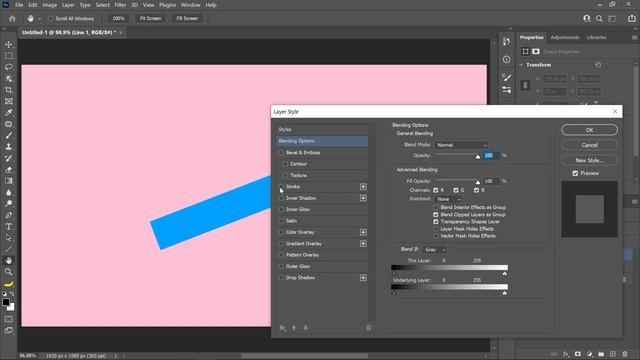
Task: Toggle Transparency Shapes Layer checkbox
Action: click(x=436, y=222)
